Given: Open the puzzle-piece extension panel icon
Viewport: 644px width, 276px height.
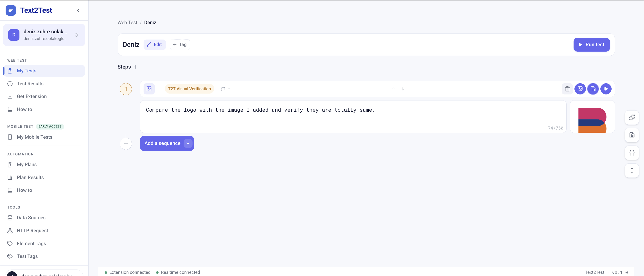Looking at the screenshot, I should pos(632,117).
